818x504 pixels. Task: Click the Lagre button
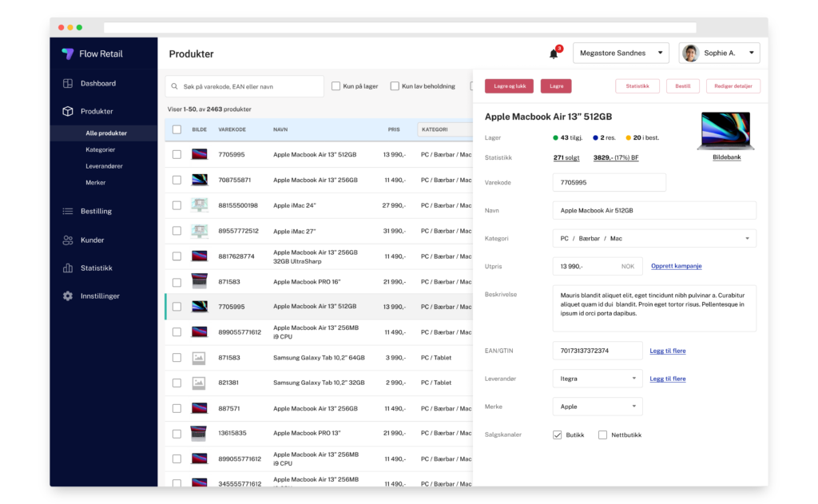(556, 86)
